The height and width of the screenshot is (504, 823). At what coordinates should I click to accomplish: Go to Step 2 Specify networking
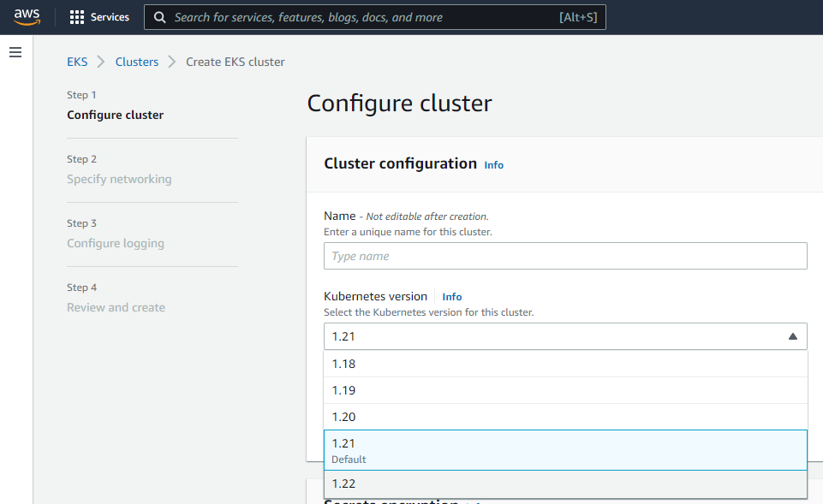pos(119,179)
